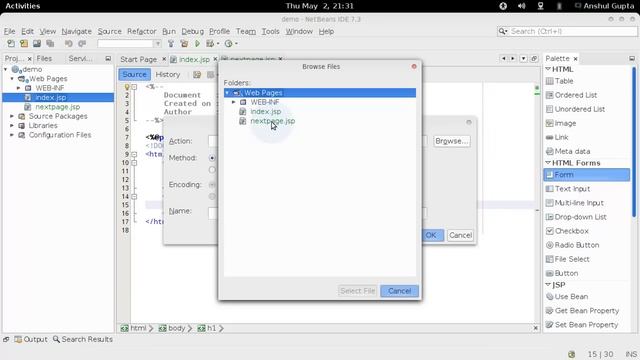640x360 pixels.
Task: Click the Table item in Palette
Action: (564, 81)
